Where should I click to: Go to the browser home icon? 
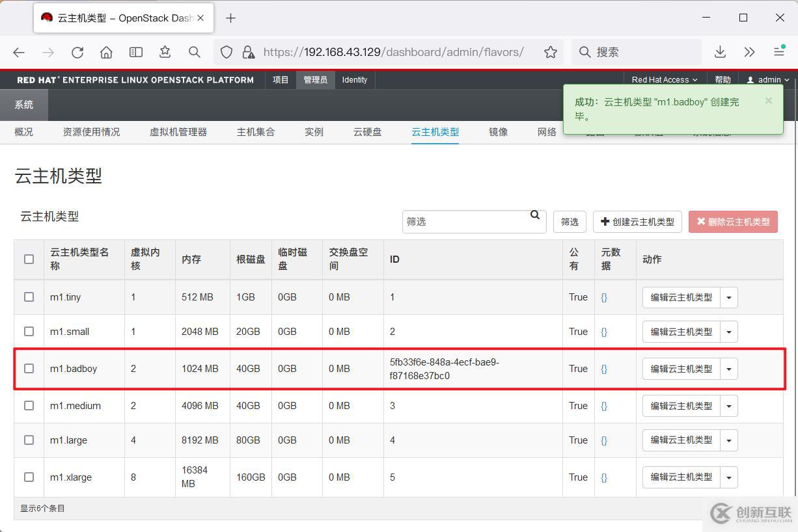106,52
